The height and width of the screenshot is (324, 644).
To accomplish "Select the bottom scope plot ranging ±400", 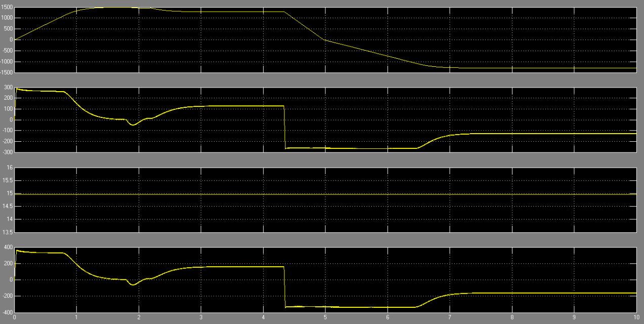I will tap(325, 279).
